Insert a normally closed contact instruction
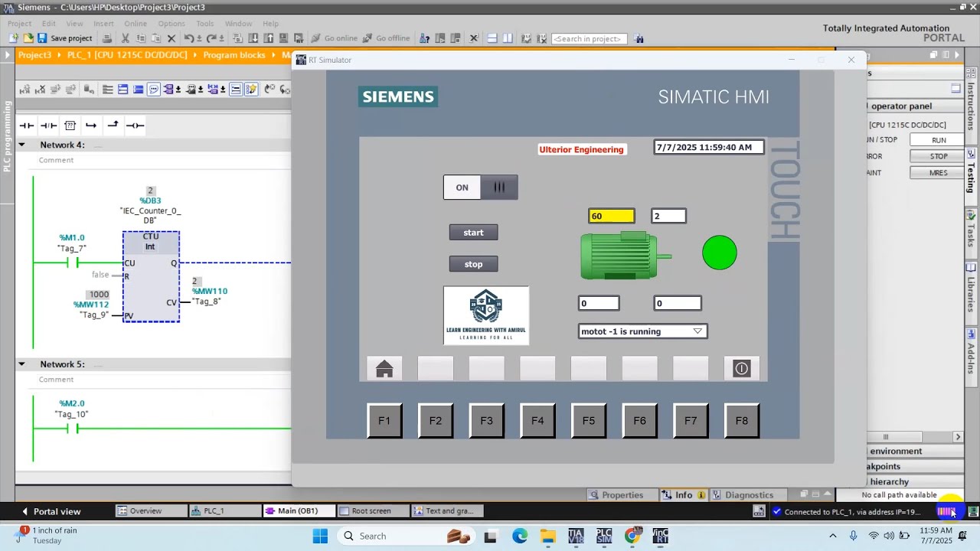 [x=48, y=125]
